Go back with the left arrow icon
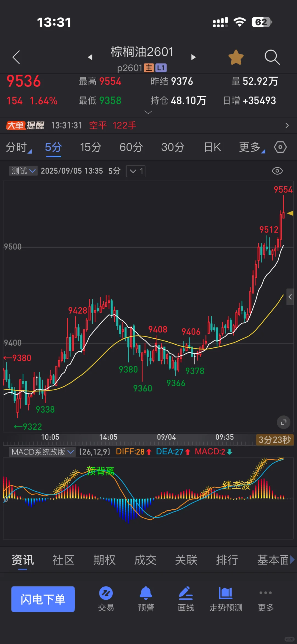The image size is (297, 644). 16,57
